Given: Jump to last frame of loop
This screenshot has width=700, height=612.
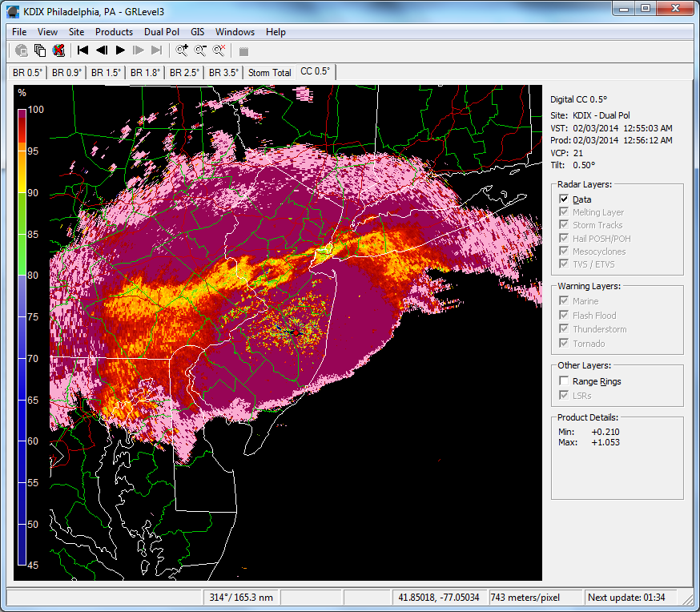Looking at the screenshot, I should coord(157,50).
